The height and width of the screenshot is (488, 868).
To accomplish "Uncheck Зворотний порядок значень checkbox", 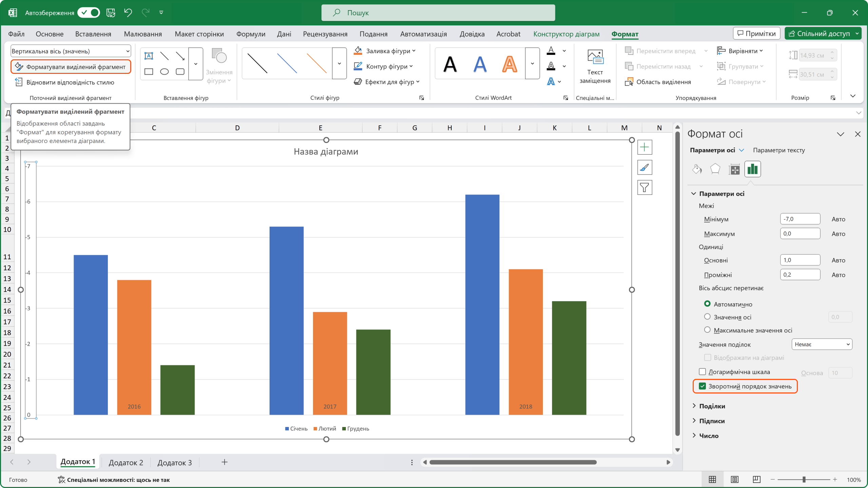I will (x=703, y=386).
